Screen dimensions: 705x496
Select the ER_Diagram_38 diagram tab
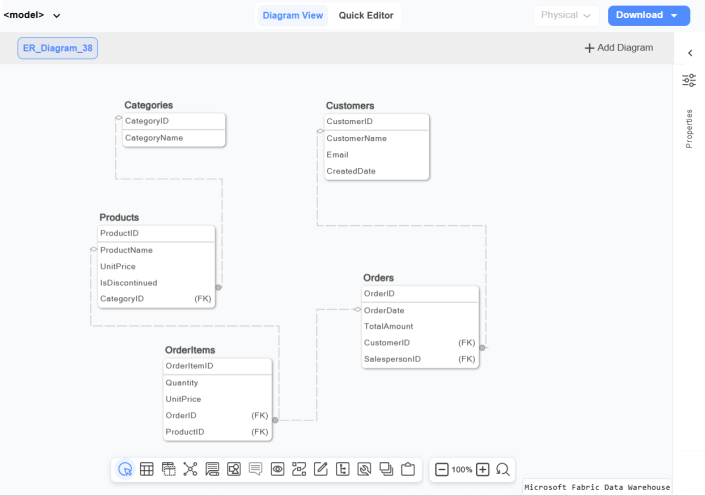pos(58,48)
